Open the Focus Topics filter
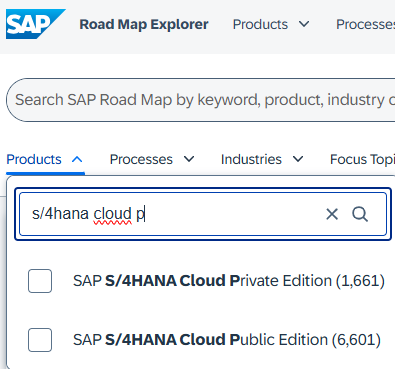Screen dimensions: 395x369 [362, 159]
